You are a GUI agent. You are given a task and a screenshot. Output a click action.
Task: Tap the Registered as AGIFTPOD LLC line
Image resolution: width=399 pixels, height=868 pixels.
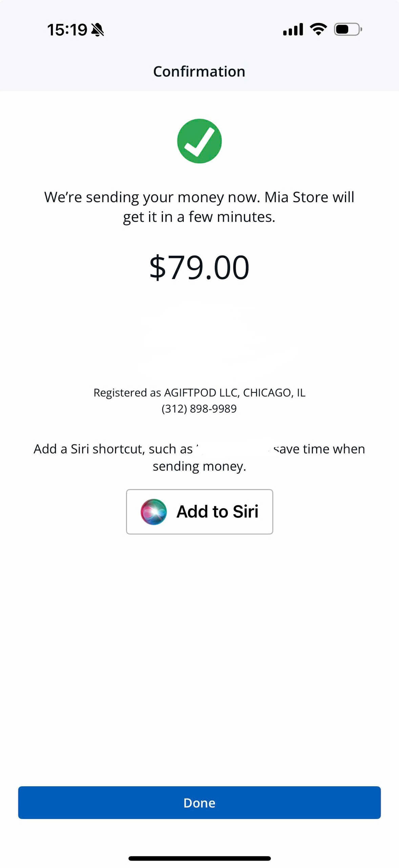tap(199, 393)
